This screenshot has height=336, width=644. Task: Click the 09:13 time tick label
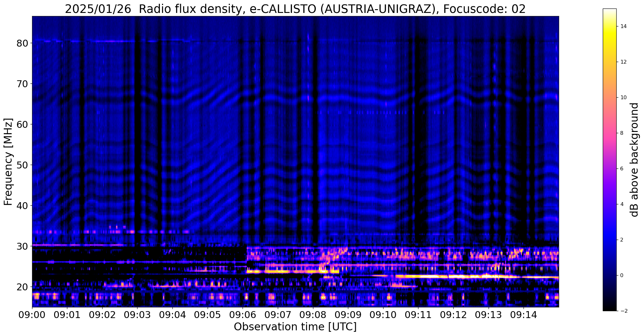tap(488, 315)
